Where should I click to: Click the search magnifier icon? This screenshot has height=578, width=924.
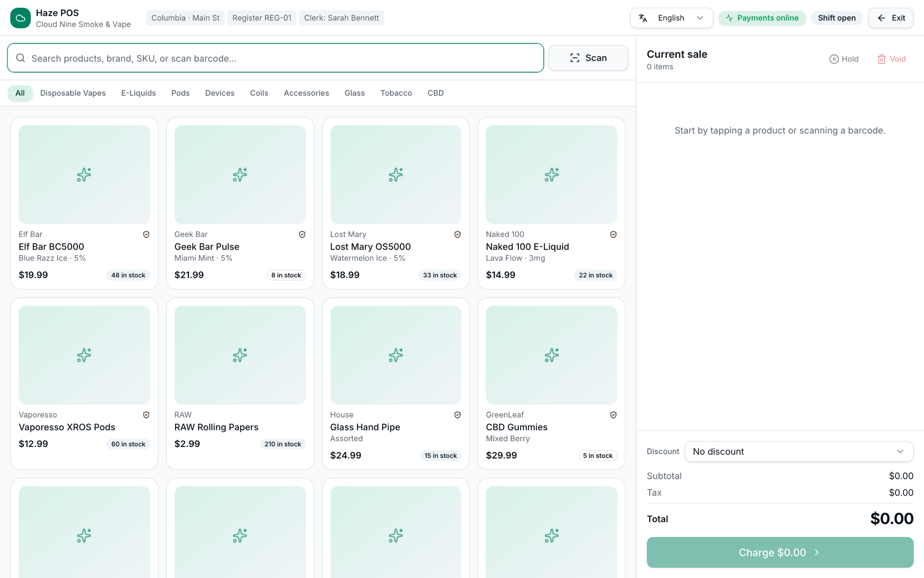tap(21, 58)
